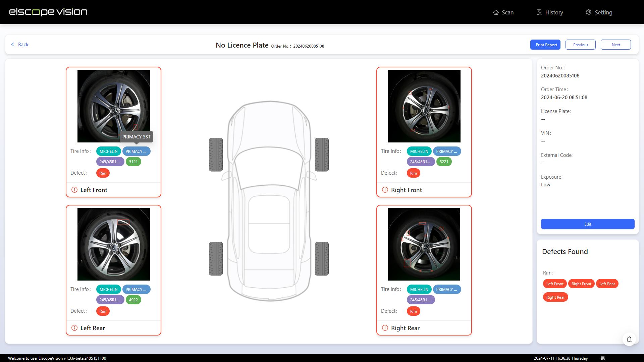Click the Setting gear icon
This screenshot has width=644, height=362.
(x=589, y=12)
